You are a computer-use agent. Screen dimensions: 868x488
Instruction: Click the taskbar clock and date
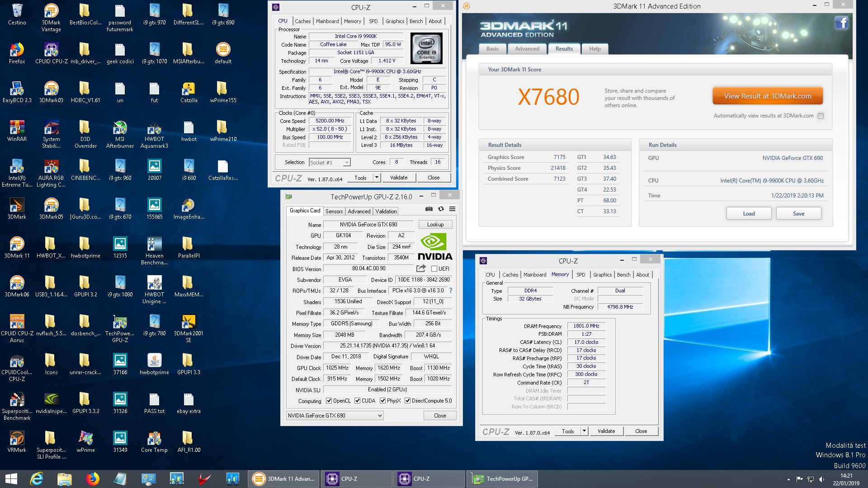(846, 479)
